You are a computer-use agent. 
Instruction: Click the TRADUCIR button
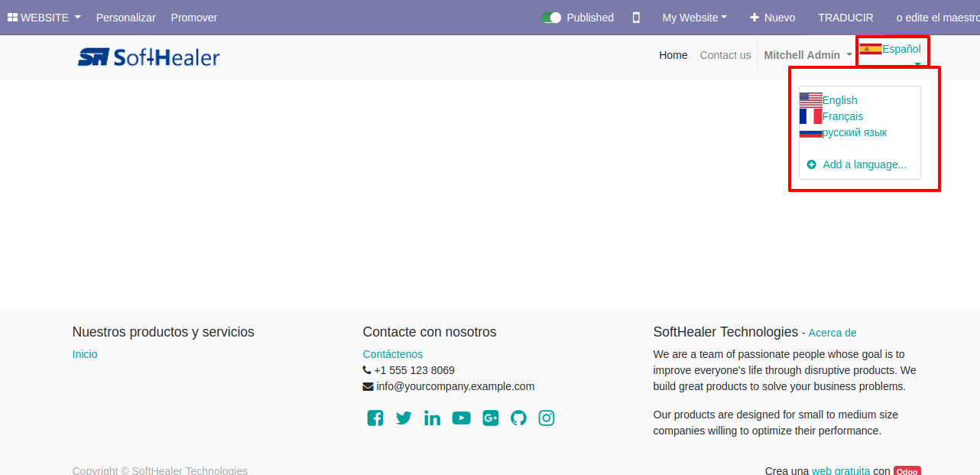pyautogui.click(x=845, y=18)
